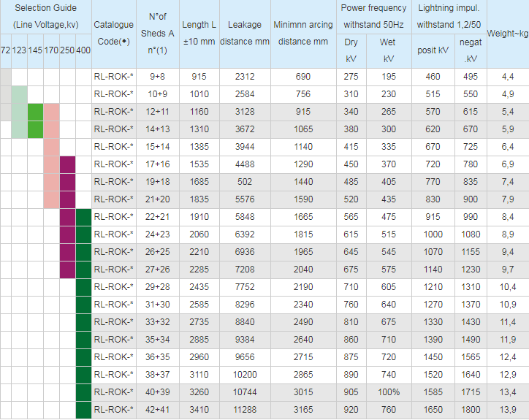
Task: Click the Selection Guide header cell
Action: click(45, 16)
